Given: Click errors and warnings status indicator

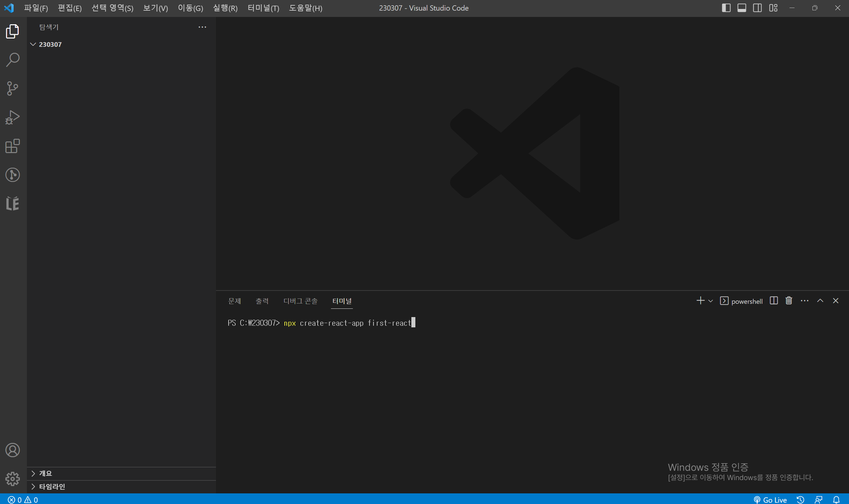Looking at the screenshot, I should pos(23,500).
